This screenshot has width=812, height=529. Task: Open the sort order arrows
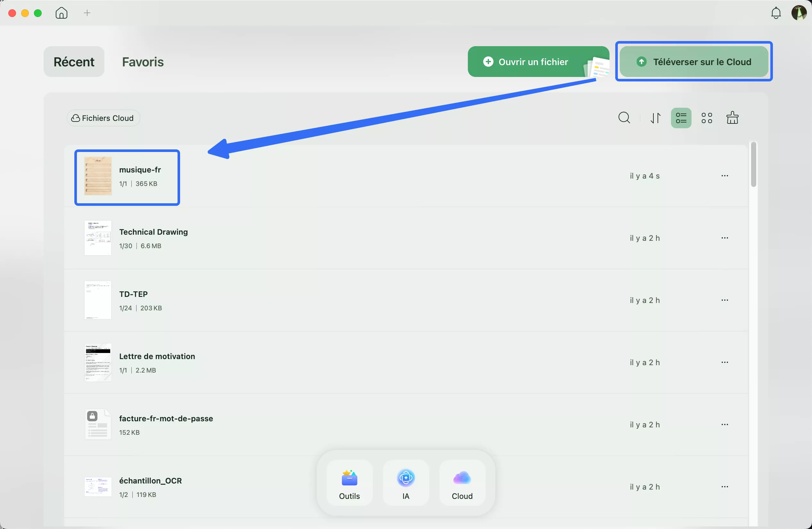pos(655,118)
